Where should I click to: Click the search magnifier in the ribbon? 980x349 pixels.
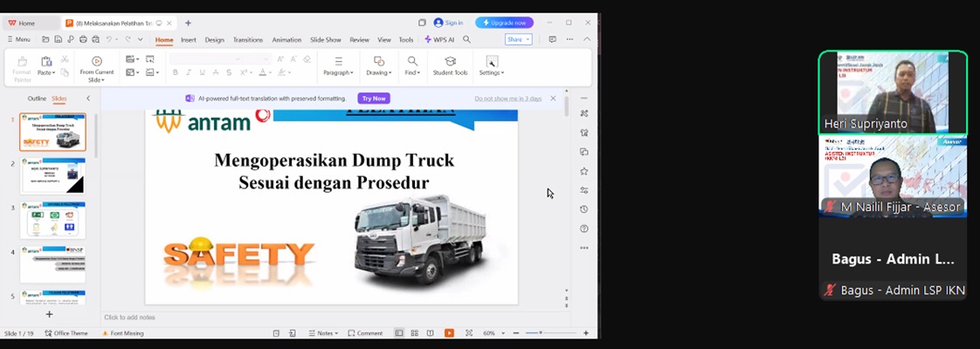coord(466,39)
